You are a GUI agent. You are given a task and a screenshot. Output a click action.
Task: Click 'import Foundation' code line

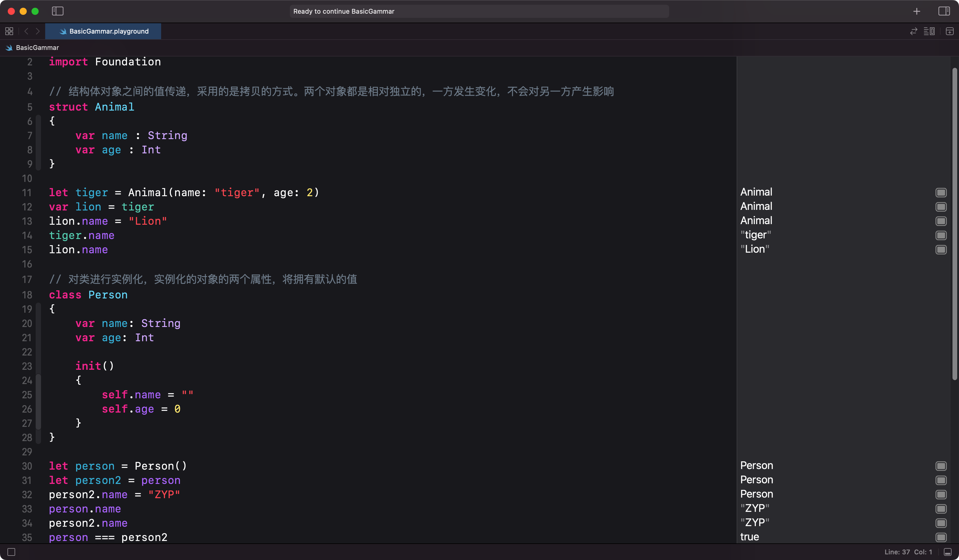click(x=105, y=62)
